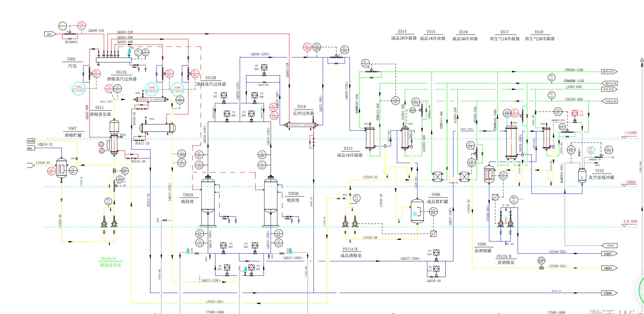Image resolution: width=644 pixels, height=314 pixels.
Task: Click the TI 515 temperature indicator bubble
Action: [x=278, y=243]
